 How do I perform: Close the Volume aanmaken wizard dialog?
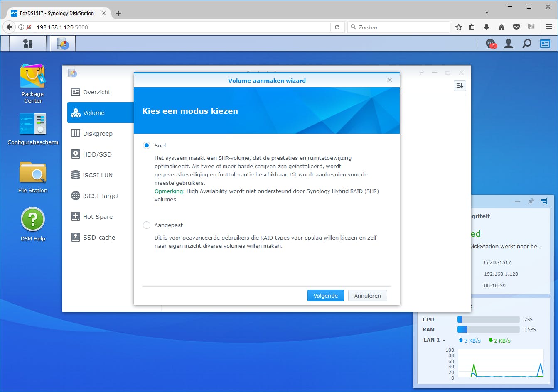(x=390, y=80)
